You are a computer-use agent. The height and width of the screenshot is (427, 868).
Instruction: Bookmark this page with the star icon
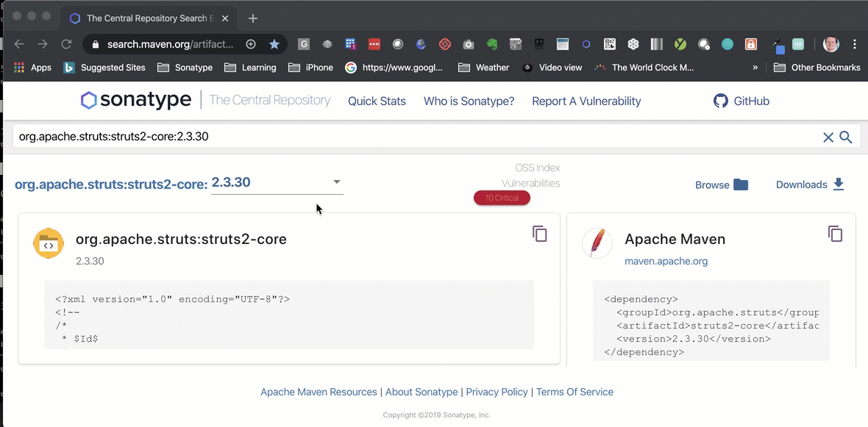coord(274,44)
